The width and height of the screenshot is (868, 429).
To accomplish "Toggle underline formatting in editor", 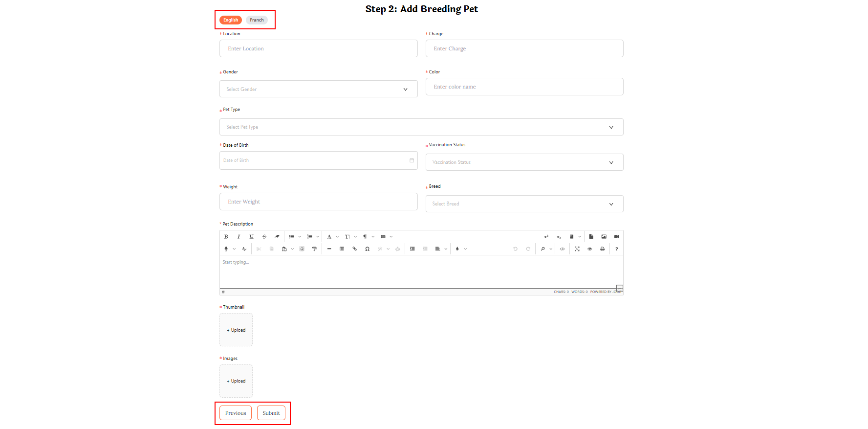I will (x=252, y=237).
